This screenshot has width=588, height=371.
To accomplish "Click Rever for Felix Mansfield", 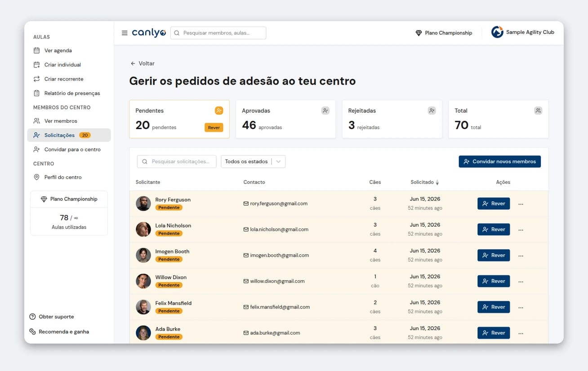I will 494,307.
